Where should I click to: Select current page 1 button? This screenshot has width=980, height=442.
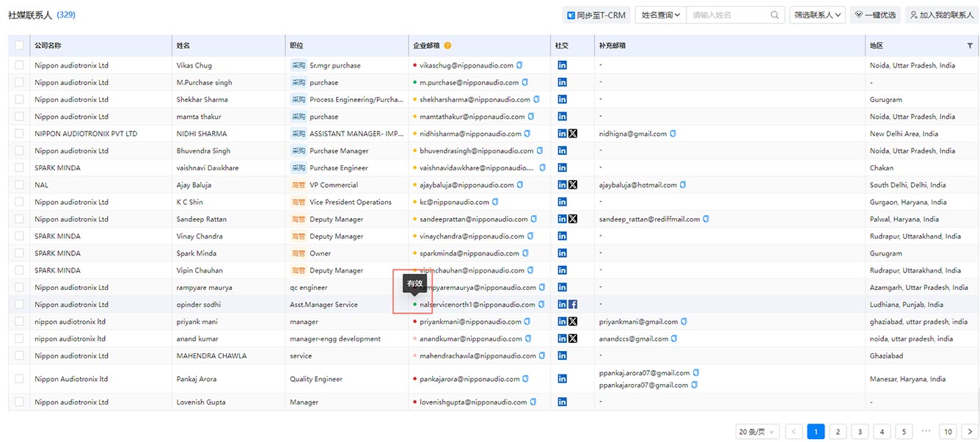coord(816,432)
